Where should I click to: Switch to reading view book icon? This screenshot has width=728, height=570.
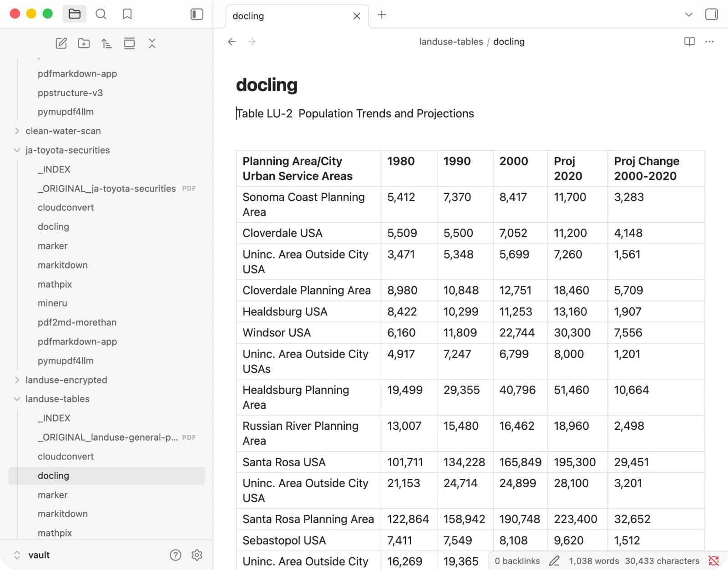690,41
